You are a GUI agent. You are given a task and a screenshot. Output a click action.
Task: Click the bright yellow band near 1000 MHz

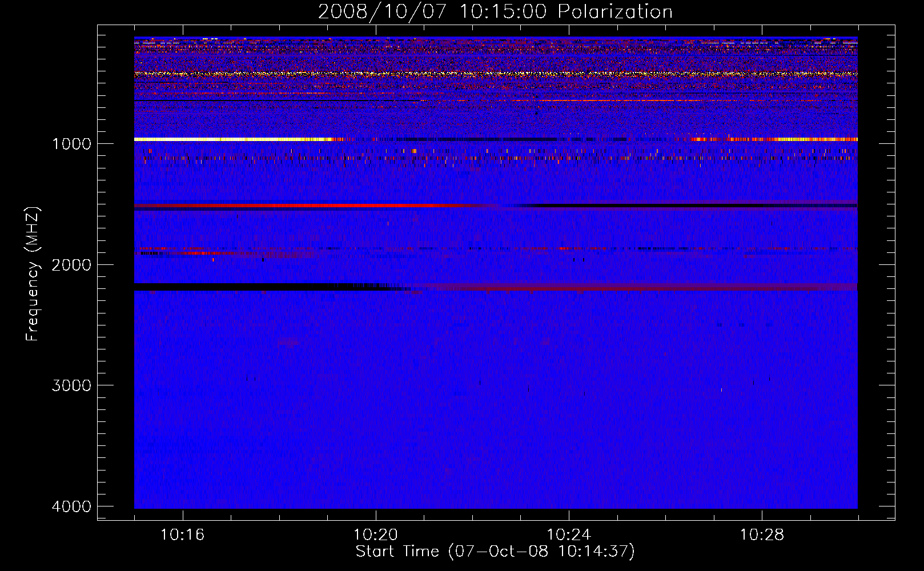click(x=234, y=139)
